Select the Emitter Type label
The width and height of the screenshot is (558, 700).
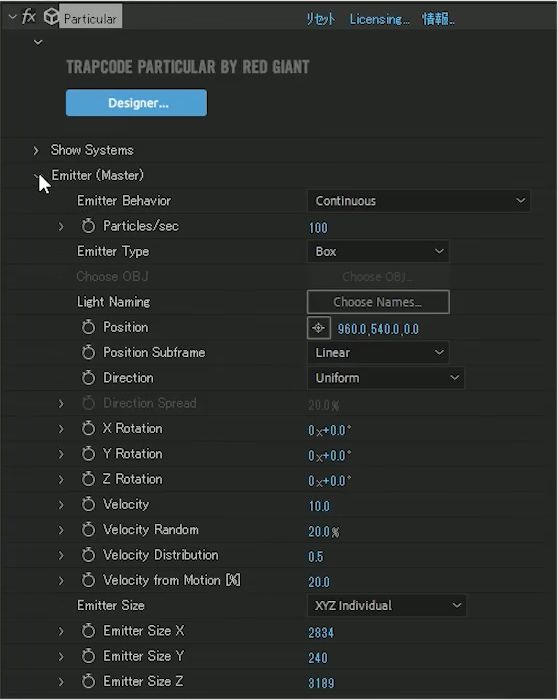113,251
